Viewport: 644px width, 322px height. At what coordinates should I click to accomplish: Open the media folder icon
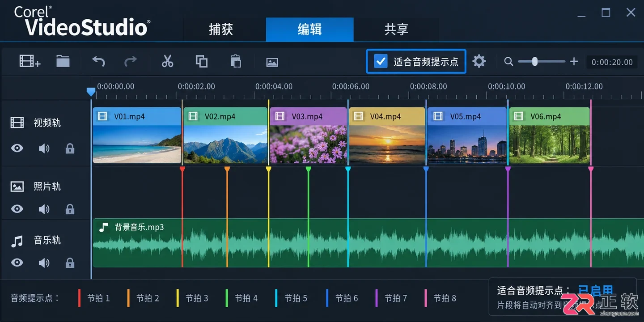(63, 61)
